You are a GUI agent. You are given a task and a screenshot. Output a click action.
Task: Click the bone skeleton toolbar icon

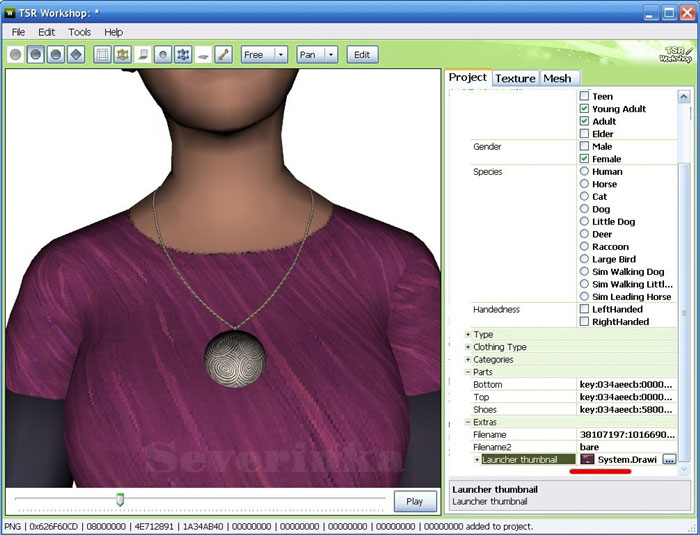(225, 55)
